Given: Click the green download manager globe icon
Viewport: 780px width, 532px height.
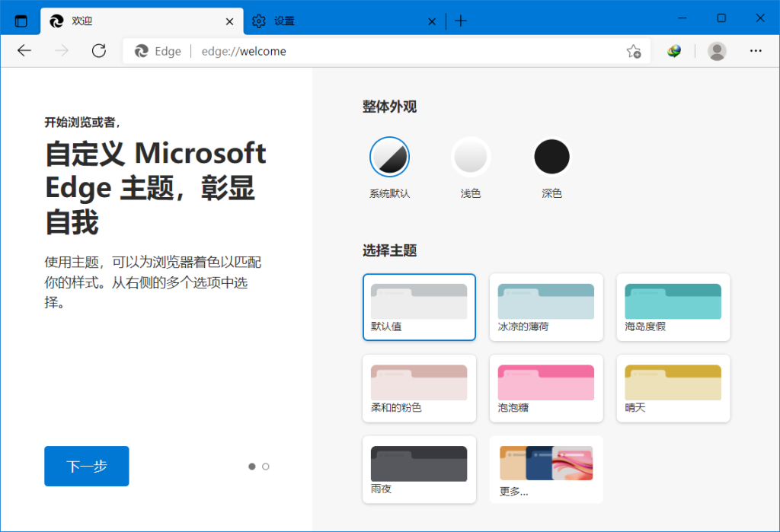Looking at the screenshot, I should [673, 51].
